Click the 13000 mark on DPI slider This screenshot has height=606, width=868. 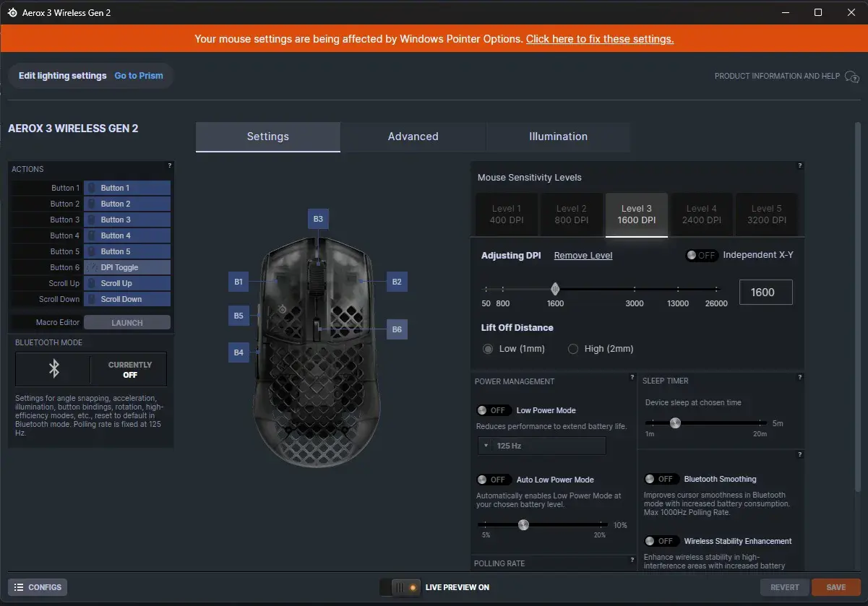(x=678, y=303)
